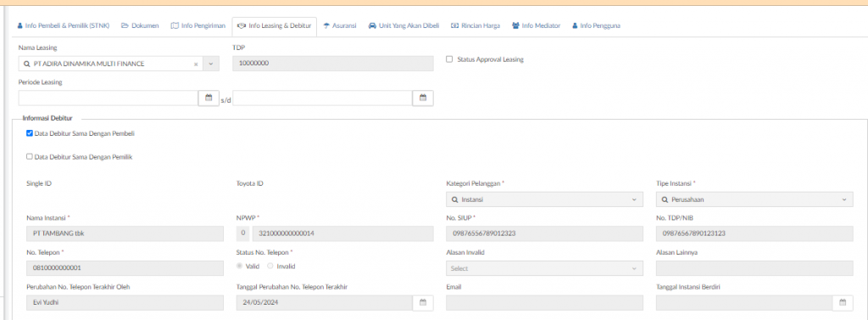Viewport: 868px width, 320px height.
Task: Open the Kategori Pelanggan dropdown
Action: click(x=544, y=199)
